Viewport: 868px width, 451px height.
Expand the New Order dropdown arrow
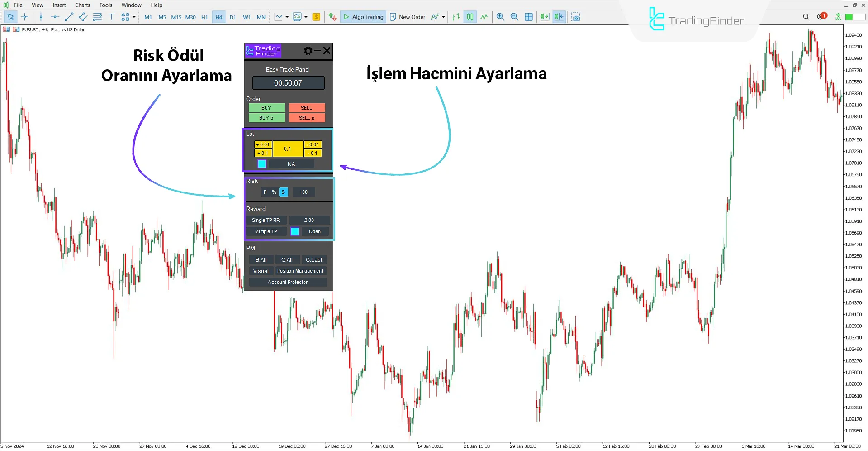(444, 17)
